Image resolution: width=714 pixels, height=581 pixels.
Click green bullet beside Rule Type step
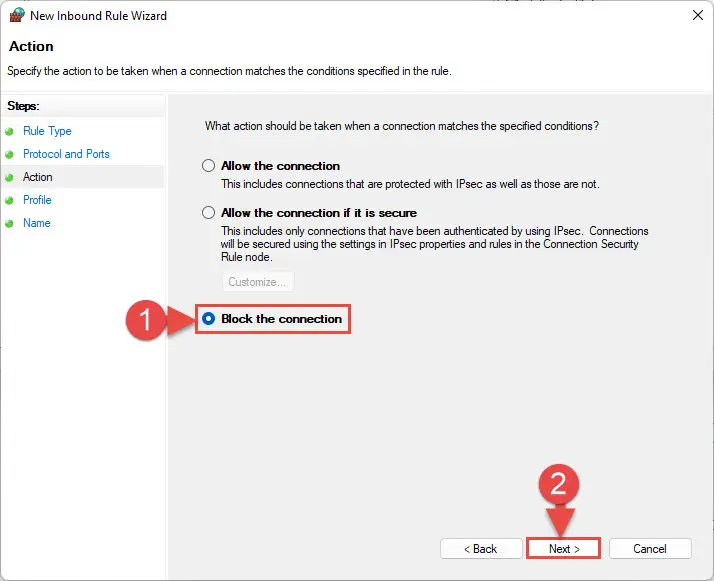pyautogui.click(x=9, y=132)
